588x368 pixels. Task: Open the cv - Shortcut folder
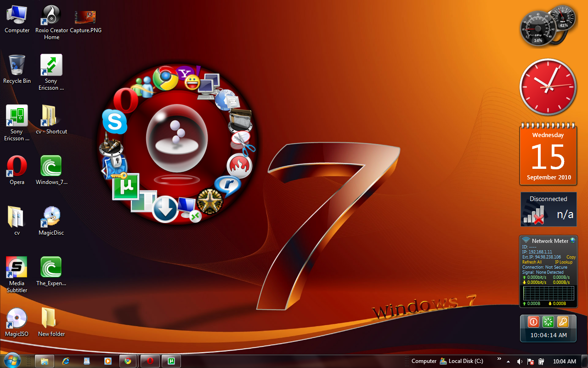(51, 120)
